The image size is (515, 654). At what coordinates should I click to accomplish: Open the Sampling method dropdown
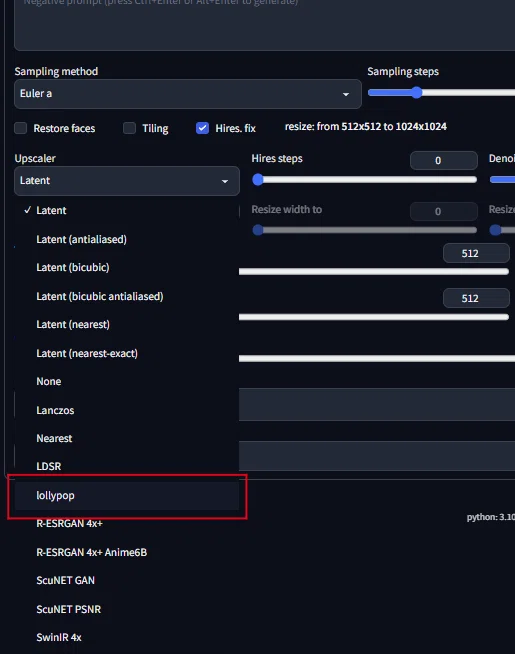coord(188,94)
